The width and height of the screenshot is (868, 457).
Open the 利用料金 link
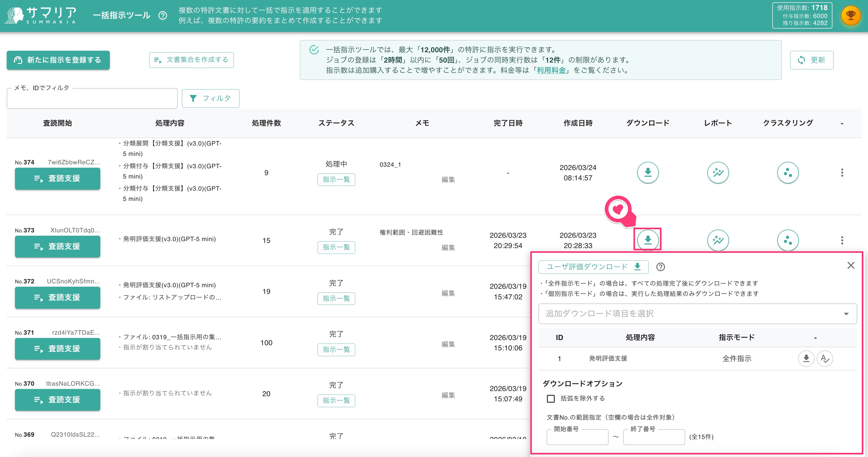(551, 70)
